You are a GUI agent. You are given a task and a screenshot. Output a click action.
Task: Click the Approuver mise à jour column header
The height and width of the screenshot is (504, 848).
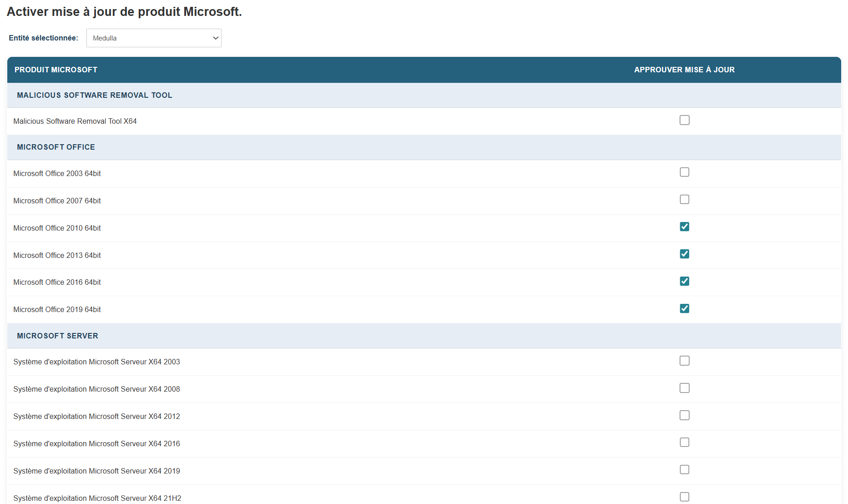pyautogui.click(x=684, y=70)
